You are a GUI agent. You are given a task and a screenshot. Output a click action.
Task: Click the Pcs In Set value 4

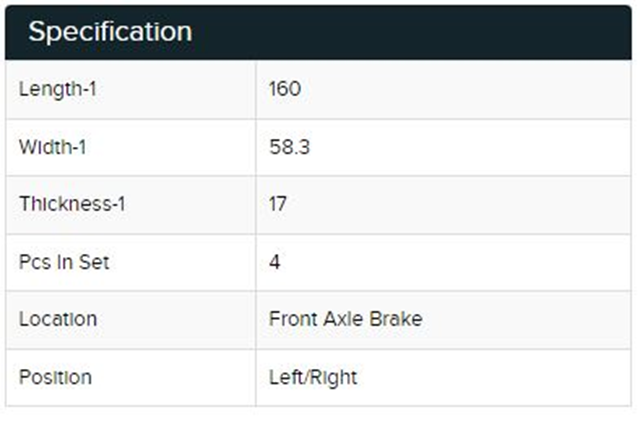(x=275, y=262)
